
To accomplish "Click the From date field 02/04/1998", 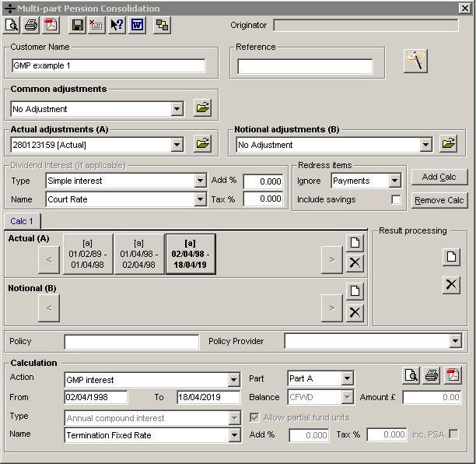I will 96,397.
